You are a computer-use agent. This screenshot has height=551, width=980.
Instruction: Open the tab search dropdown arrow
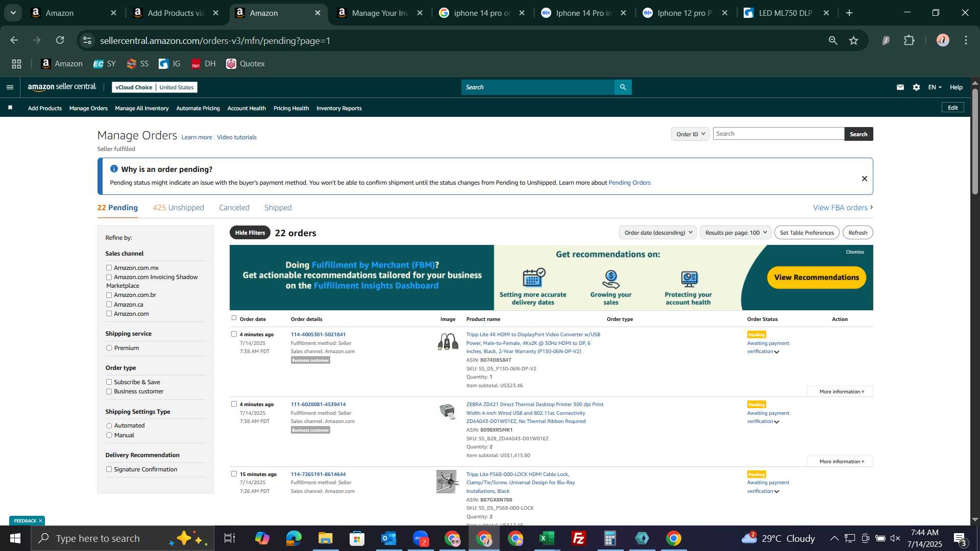point(13,13)
